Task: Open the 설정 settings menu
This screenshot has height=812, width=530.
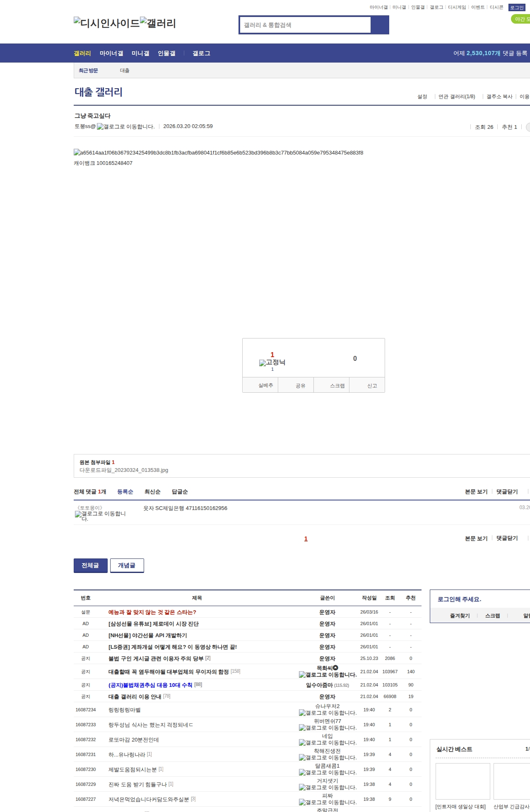Action: tap(422, 97)
